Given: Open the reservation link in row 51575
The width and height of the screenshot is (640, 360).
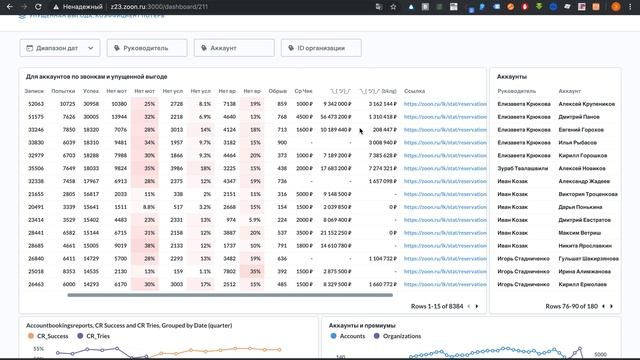Looking at the screenshot, I should [445, 117].
